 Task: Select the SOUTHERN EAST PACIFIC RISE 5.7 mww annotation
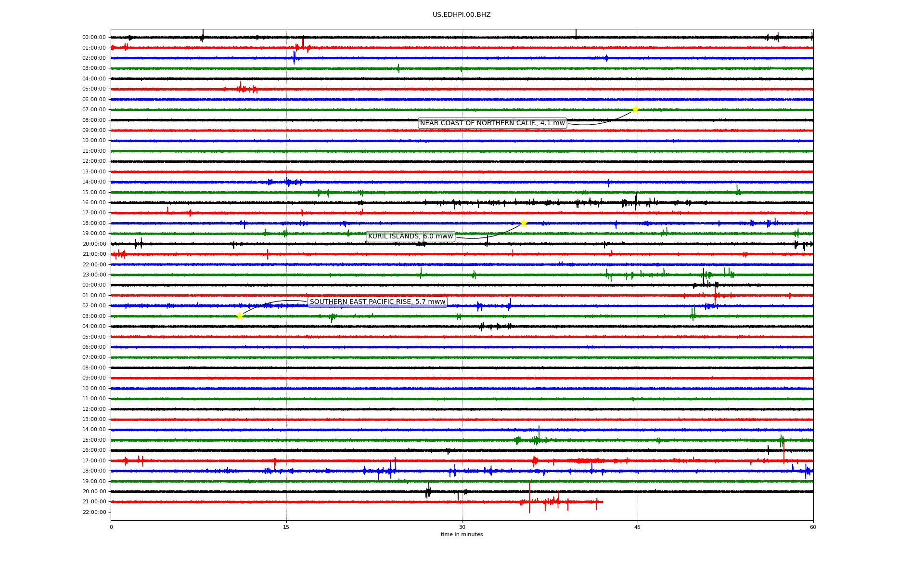click(x=377, y=302)
